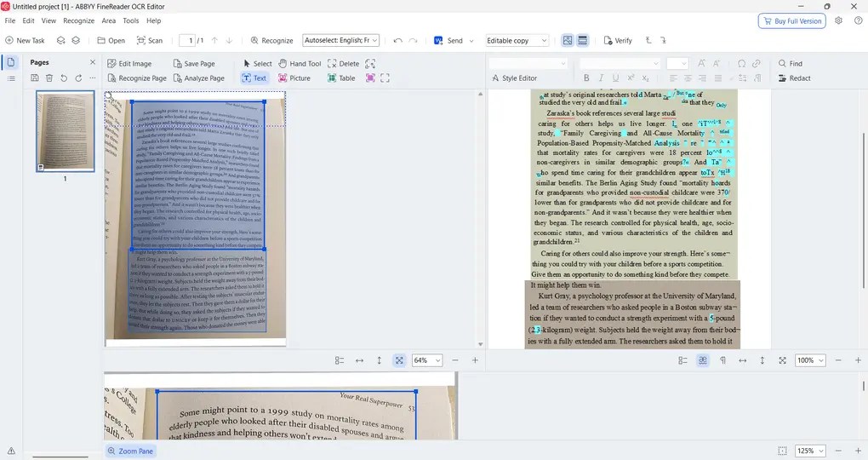This screenshot has height=460, width=868.
Task: Open the OCR language dropdown
Action: tap(341, 40)
